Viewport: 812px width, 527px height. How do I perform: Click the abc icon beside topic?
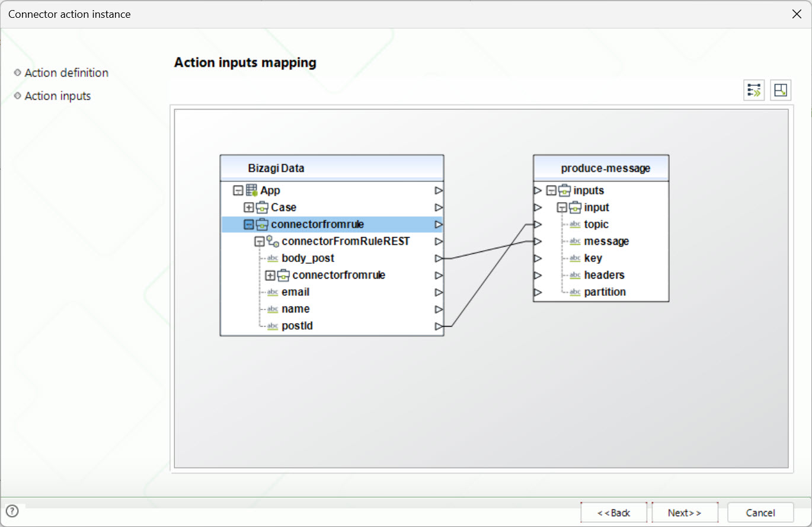[x=575, y=224]
